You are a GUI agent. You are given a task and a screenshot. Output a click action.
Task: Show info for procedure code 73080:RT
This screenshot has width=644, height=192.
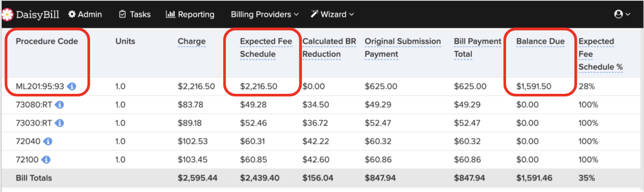pyautogui.click(x=60, y=105)
